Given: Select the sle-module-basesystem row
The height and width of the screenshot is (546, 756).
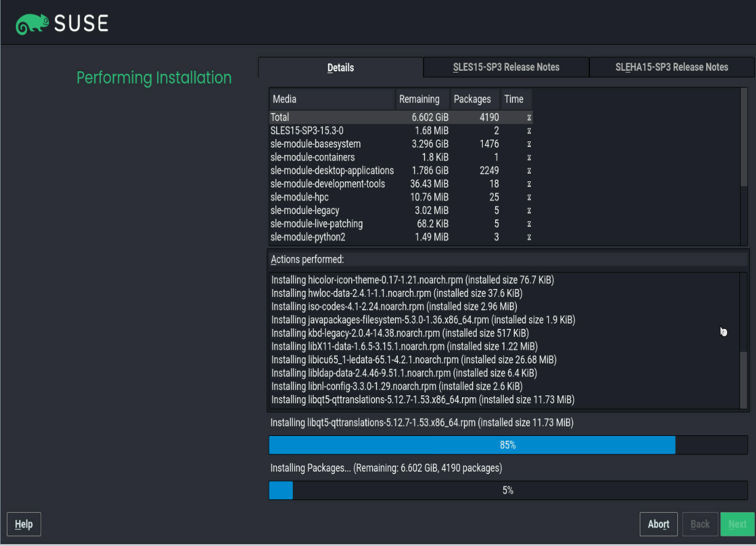Looking at the screenshot, I should [x=401, y=144].
